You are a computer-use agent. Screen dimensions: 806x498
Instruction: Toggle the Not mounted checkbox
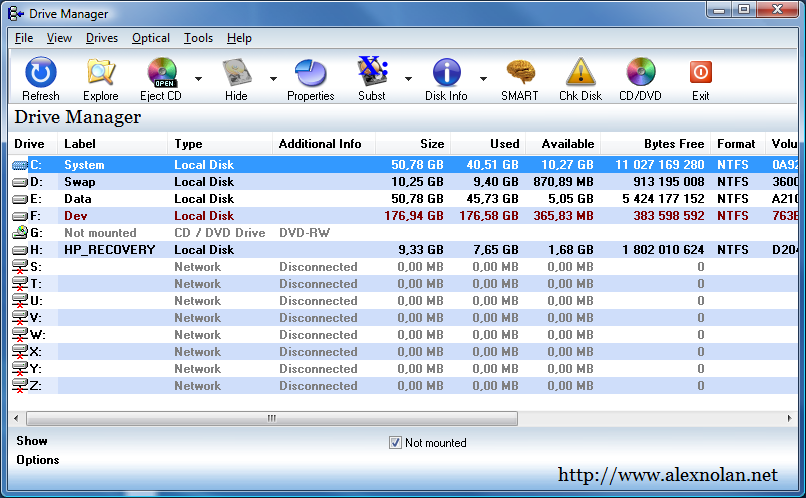coord(395,442)
